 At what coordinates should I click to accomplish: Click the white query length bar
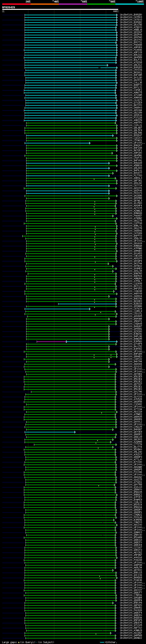pyautogui.click(x=60, y=9)
